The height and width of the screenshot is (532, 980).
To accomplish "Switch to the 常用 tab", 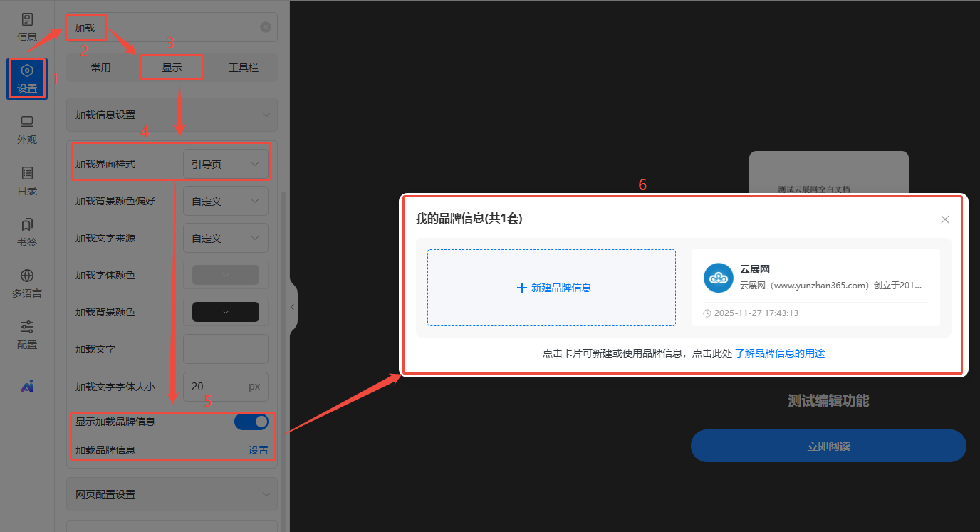I will point(100,68).
